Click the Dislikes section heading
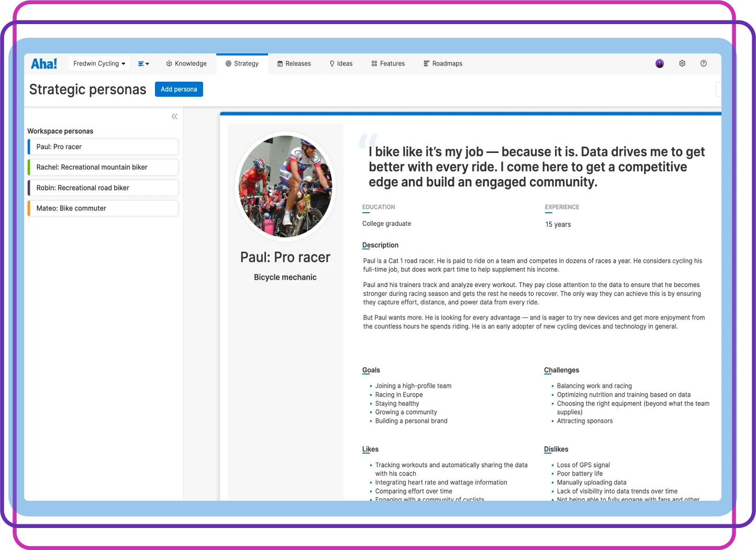 point(556,449)
